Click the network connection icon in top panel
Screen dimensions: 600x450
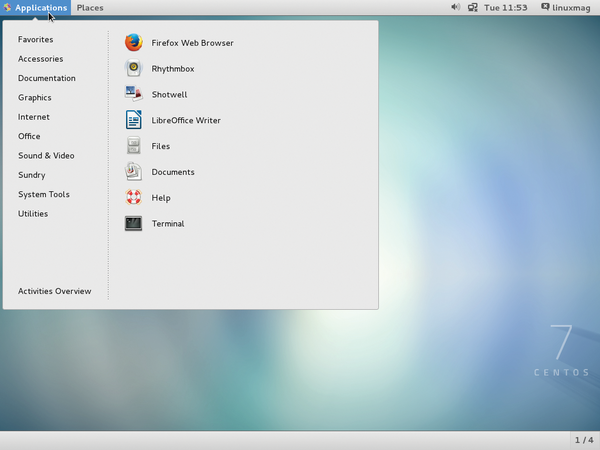pyautogui.click(x=473, y=7)
